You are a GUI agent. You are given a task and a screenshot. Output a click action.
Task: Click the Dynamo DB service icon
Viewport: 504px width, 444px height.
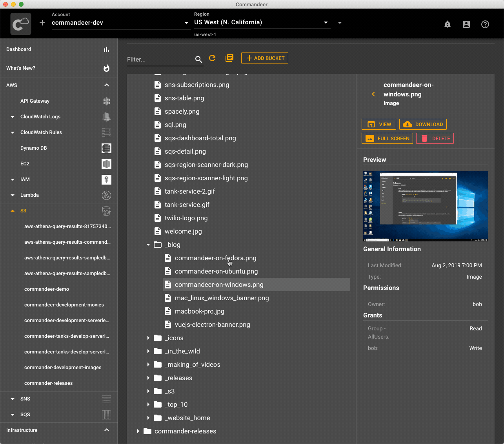106,148
